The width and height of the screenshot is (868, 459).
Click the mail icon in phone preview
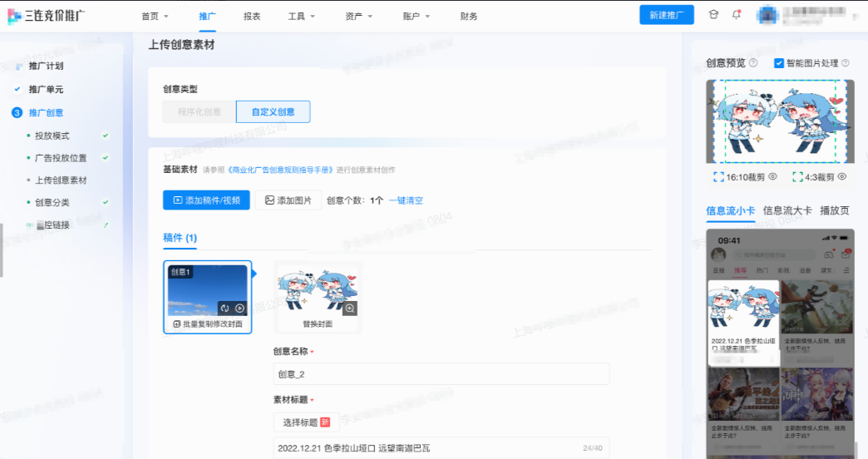846,254
